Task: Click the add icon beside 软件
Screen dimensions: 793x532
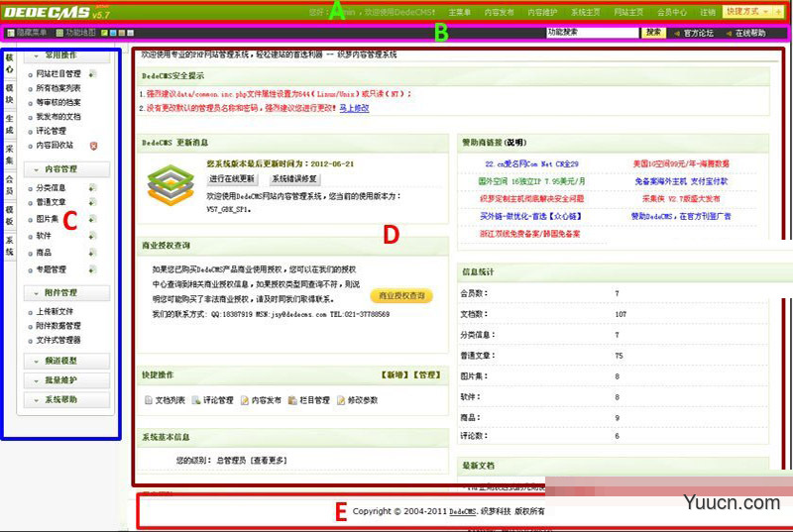Action: click(x=92, y=236)
